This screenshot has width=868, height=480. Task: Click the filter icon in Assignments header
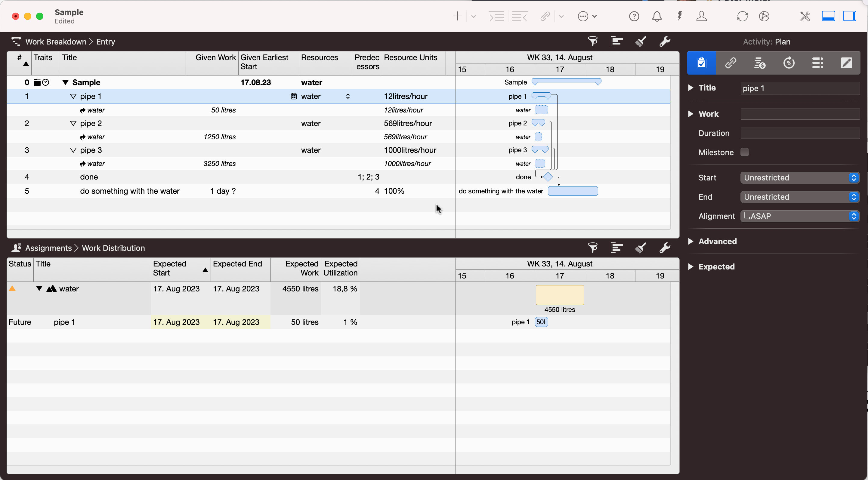(592, 248)
